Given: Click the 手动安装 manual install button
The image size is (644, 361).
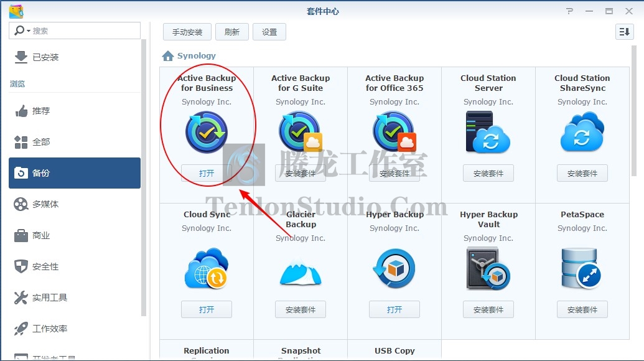Looking at the screenshot, I should 187,32.
